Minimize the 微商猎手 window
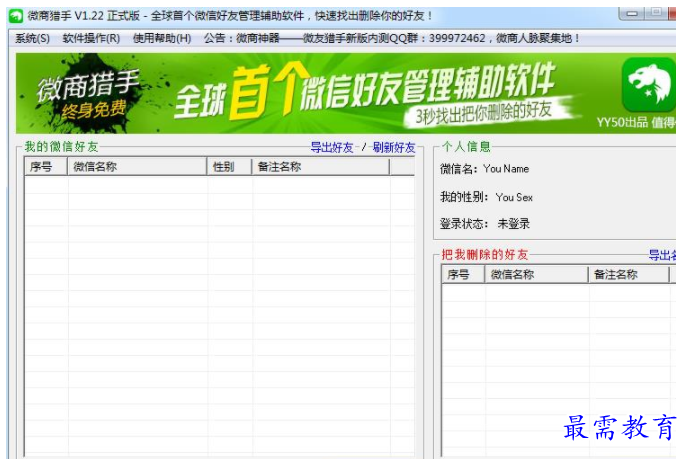 click(632, 14)
